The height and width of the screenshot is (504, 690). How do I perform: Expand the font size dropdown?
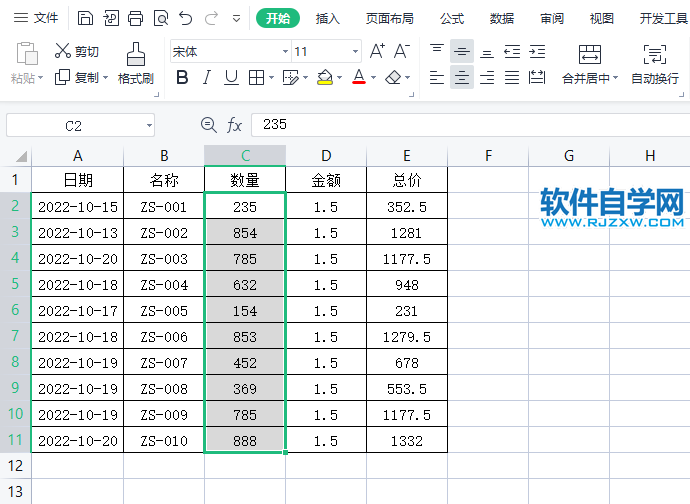click(x=355, y=51)
